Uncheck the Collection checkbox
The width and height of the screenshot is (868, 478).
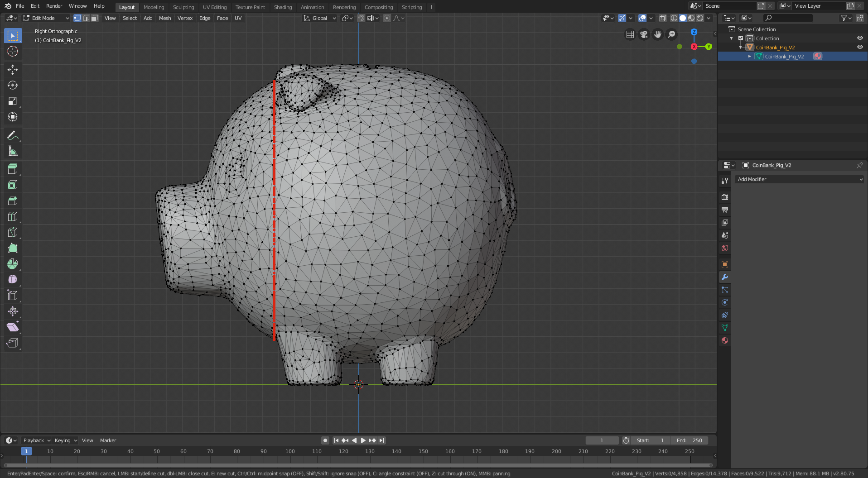[x=741, y=38]
